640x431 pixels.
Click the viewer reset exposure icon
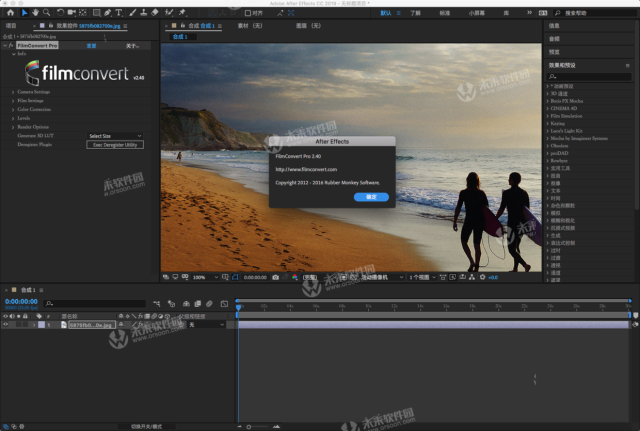pyautogui.click(x=482, y=277)
